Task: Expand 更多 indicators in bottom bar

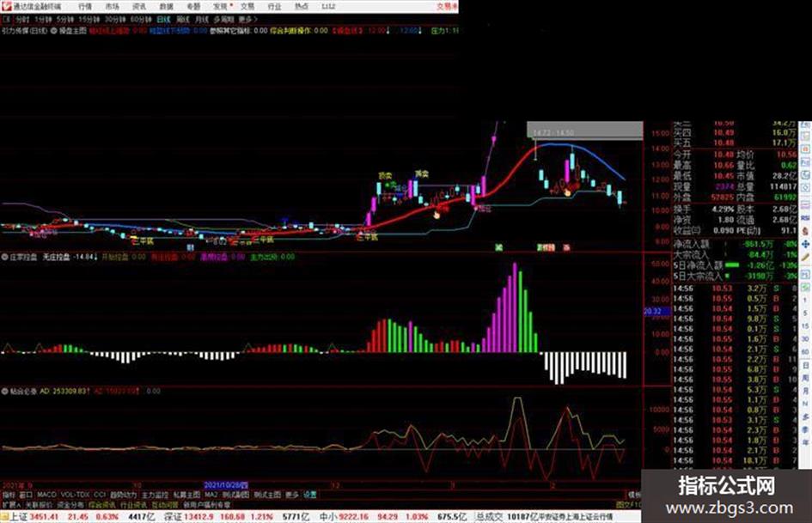Action: pyautogui.click(x=292, y=495)
